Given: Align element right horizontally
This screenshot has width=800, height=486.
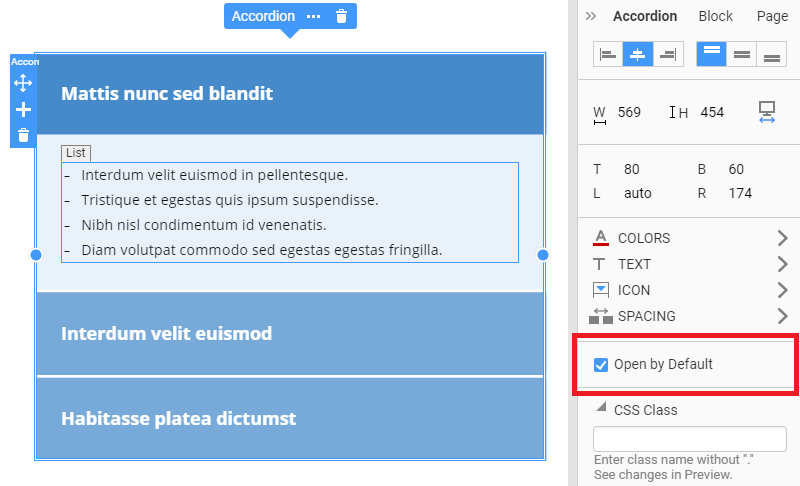Looking at the screenshot, I should pos(668,54).
